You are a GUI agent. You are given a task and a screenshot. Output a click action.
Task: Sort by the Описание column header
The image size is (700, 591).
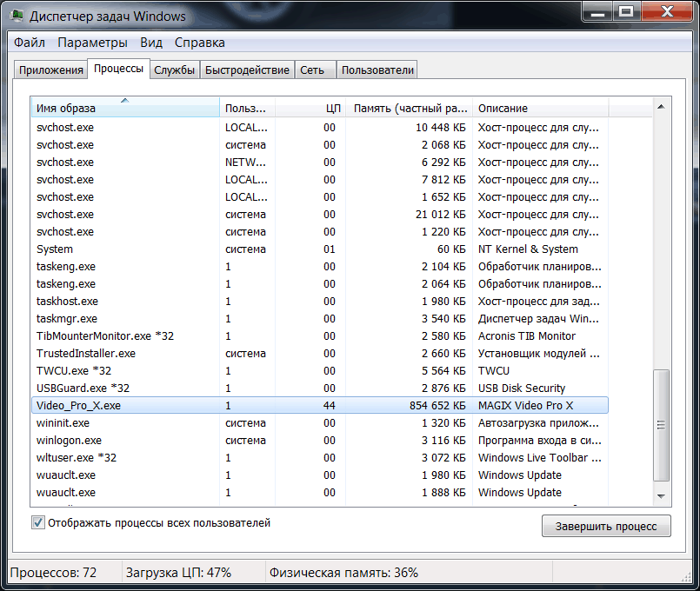click(x=541, y=108)
